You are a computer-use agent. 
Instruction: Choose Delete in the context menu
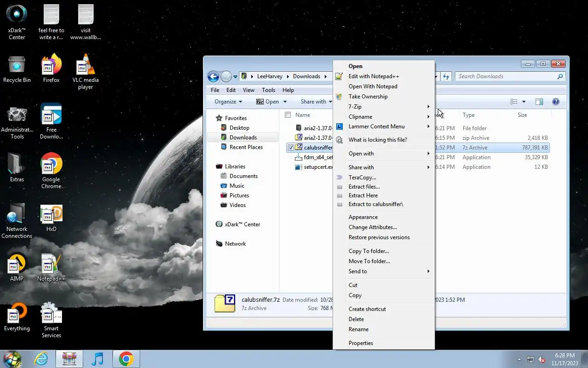384,319
